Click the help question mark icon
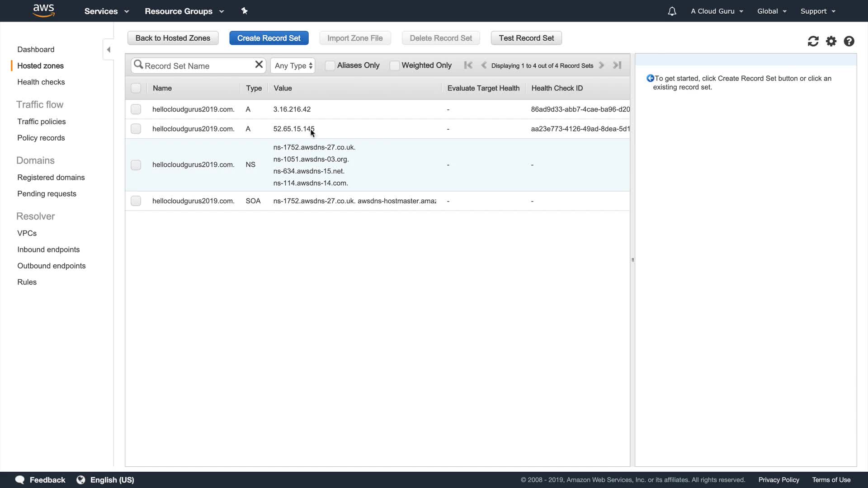Viewport: 868px width, 488px height. point(849,42)
